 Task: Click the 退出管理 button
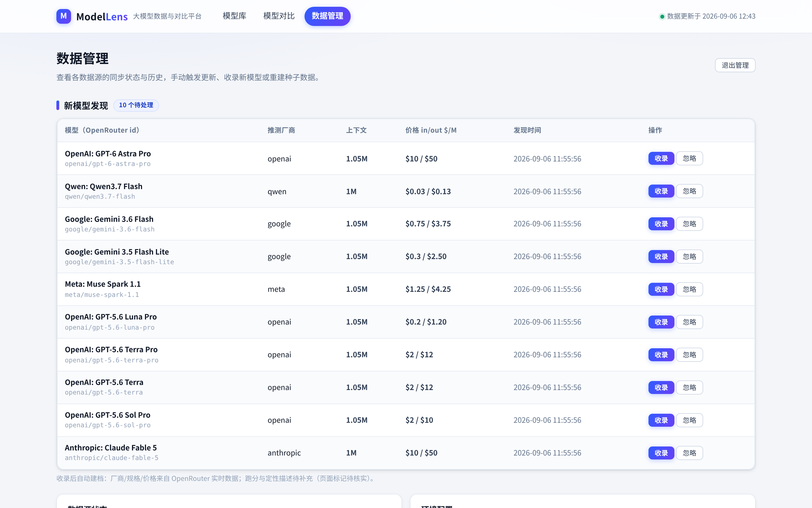pos(735,65)
